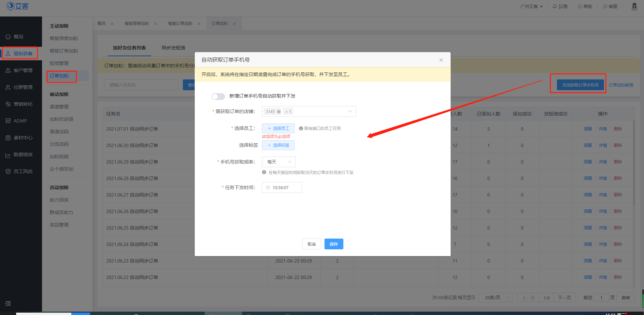Expand the 广州艾客 account dropdown

[x=531, y=6]
